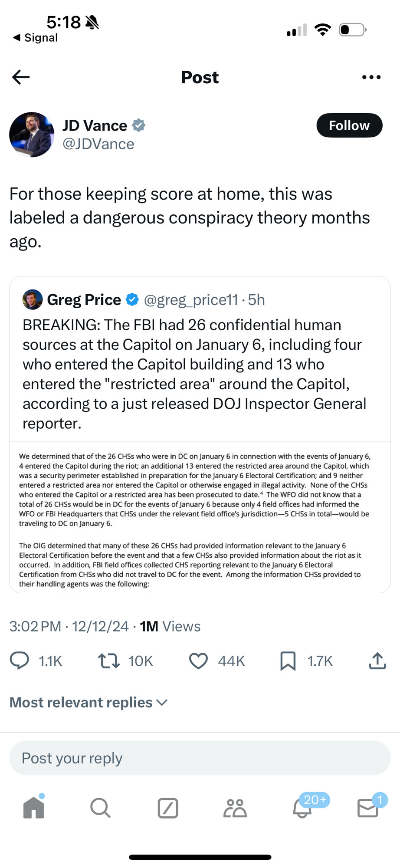Tap the Post your reply field
Viewport: 400px width, 868px height.
[x=200, y=758]
